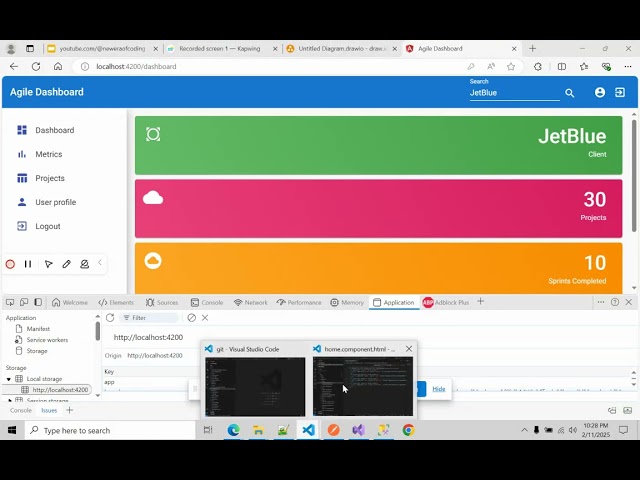Open browser settings three-dots menu
Viewport: 640px width, 480px height.
click(628, 67)
